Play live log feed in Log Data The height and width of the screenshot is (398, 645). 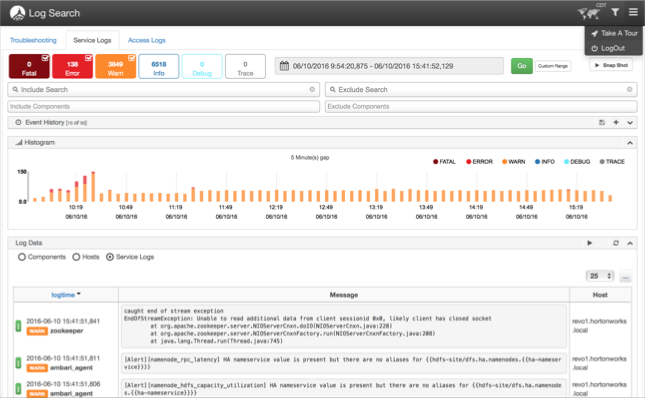coord(589,243)
